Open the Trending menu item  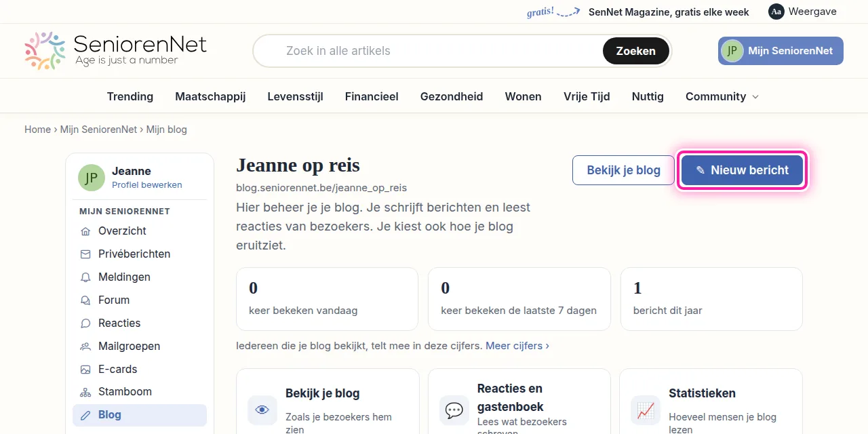point(130,96)
